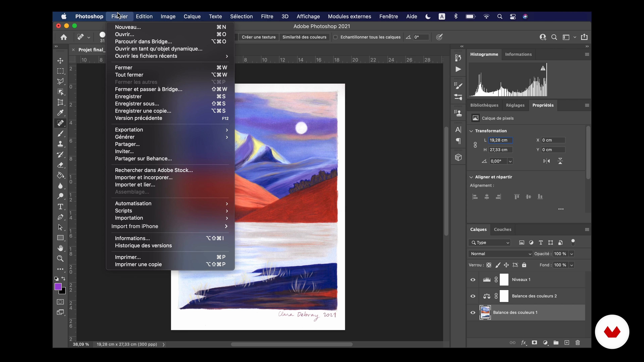Select the Clone Stamp tool
The height and width of the screenshot is (362, 644).
pyautogui.click(x=60, y=144)
